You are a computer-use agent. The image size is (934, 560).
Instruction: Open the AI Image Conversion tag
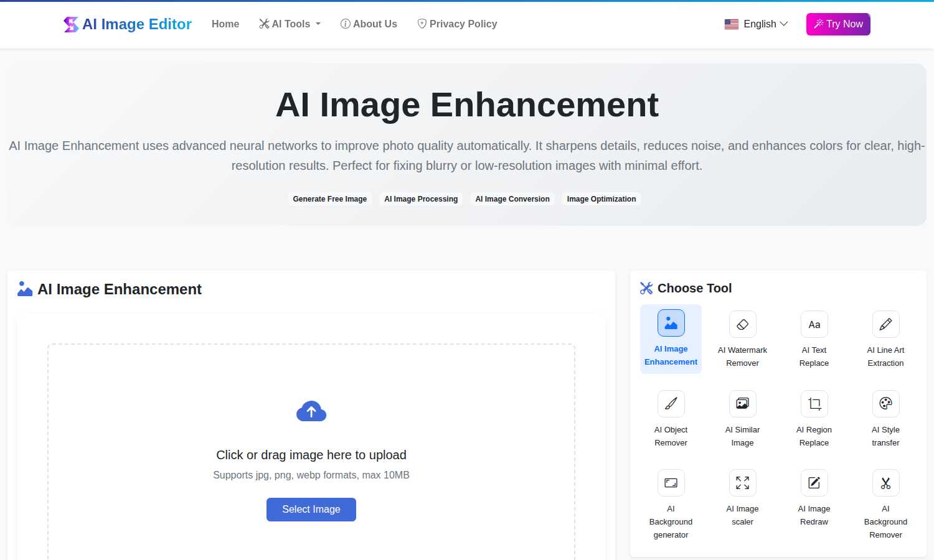tap(512, 199)
